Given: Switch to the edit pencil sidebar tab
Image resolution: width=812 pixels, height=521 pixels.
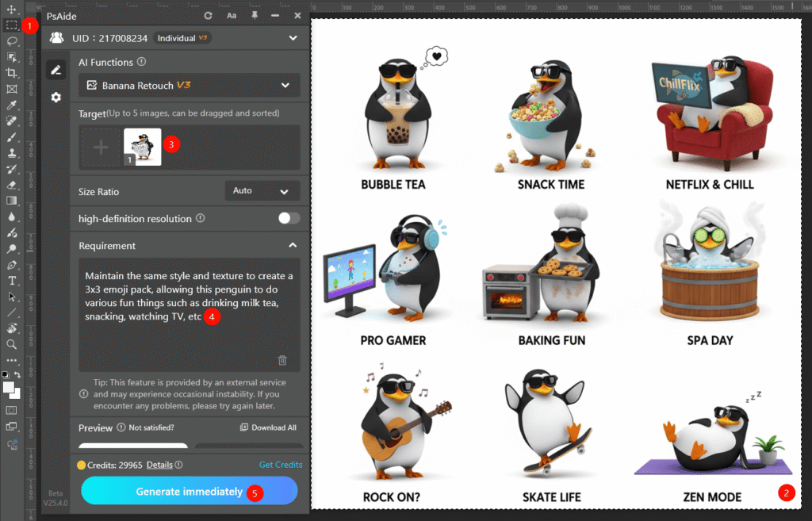Looking at the screenshot, I should point(56,70).
